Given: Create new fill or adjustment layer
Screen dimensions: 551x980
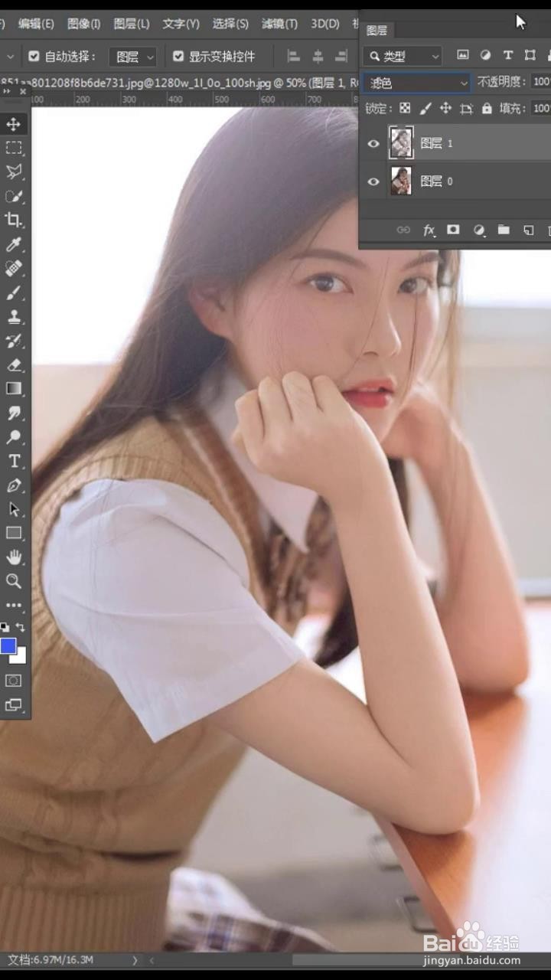Looking at the screenshot, I should tap(479, 230).
